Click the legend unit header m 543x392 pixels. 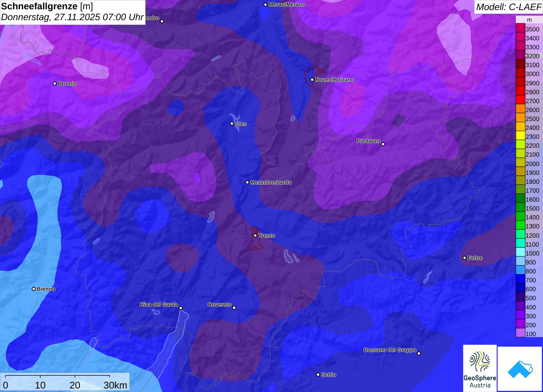pyautogui.click(x=529, y=20)
